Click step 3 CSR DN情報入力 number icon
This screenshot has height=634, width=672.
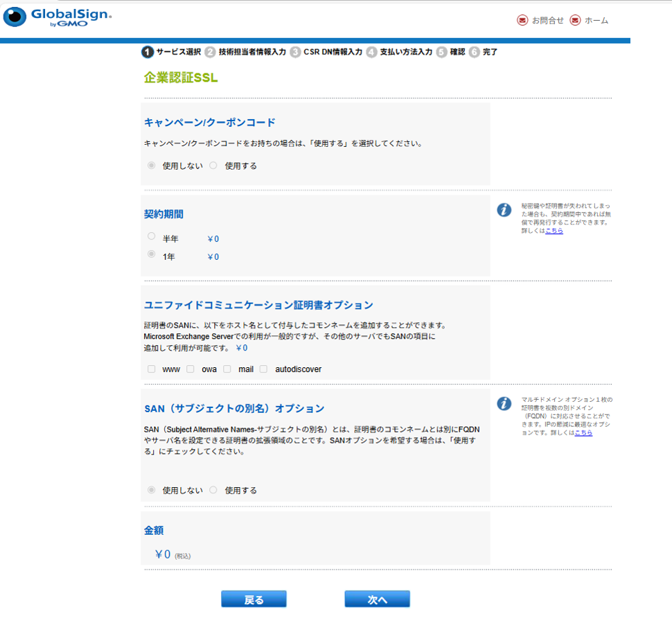296,52
